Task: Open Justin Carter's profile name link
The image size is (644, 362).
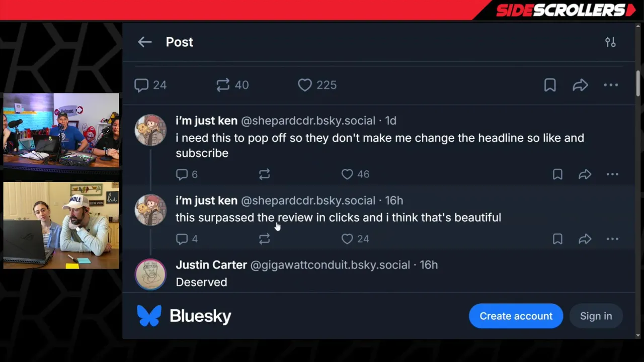Action: coord(211,265)
